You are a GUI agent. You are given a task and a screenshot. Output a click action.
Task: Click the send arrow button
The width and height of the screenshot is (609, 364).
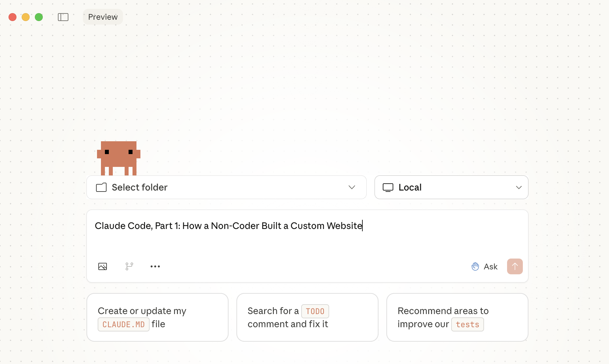(515, 266)
